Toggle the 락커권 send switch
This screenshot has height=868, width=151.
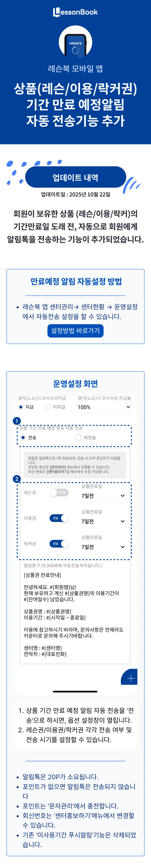(59, 543)
